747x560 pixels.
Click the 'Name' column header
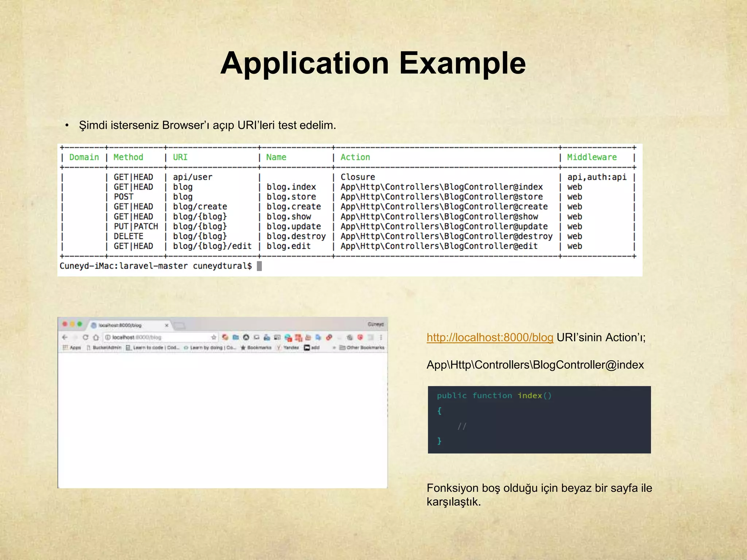pyautogui.click(x=276, y=157)
